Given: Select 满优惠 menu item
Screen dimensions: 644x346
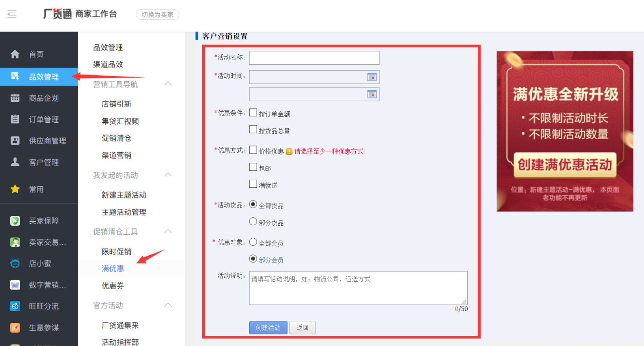Looking at the screenshot, I should tap(113, 269).
